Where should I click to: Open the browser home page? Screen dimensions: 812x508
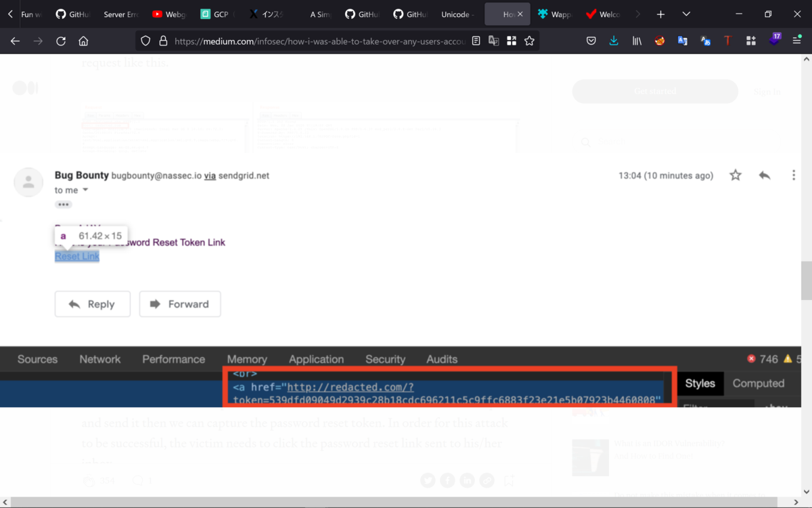click(x=83, y=41)
